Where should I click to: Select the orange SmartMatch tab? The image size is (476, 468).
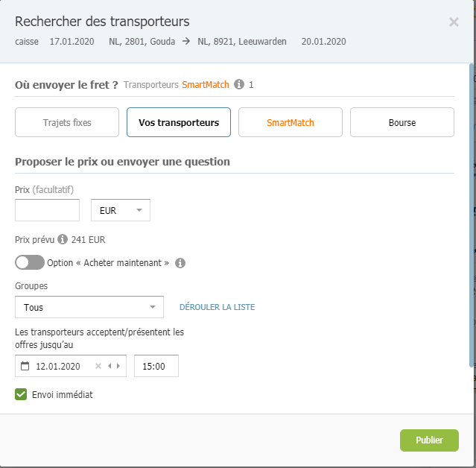pos(291,122)
